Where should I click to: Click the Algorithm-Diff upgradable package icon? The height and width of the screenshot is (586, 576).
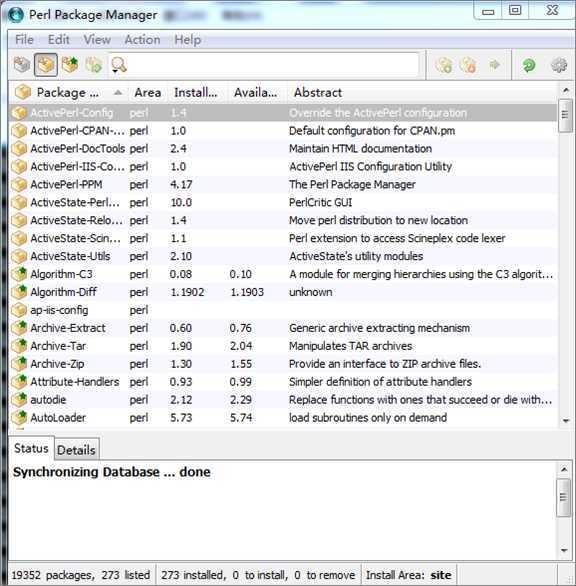coord(19,292)
